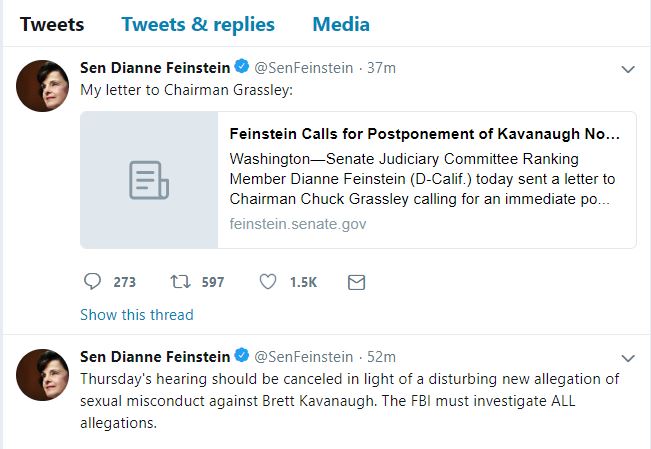This screenshot has width=651, height=449.
Task: Open the @SenFeinstein handle on first tweet
Action: pos(304,69)
